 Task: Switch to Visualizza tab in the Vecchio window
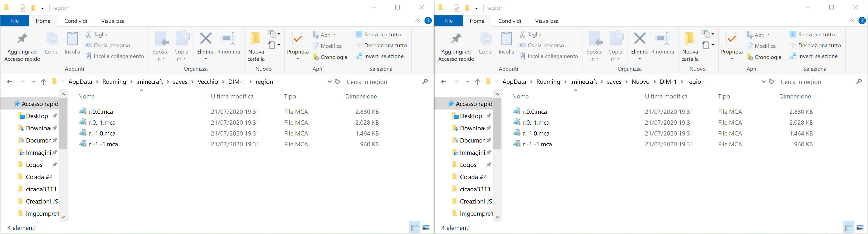(x=113, y=21)
